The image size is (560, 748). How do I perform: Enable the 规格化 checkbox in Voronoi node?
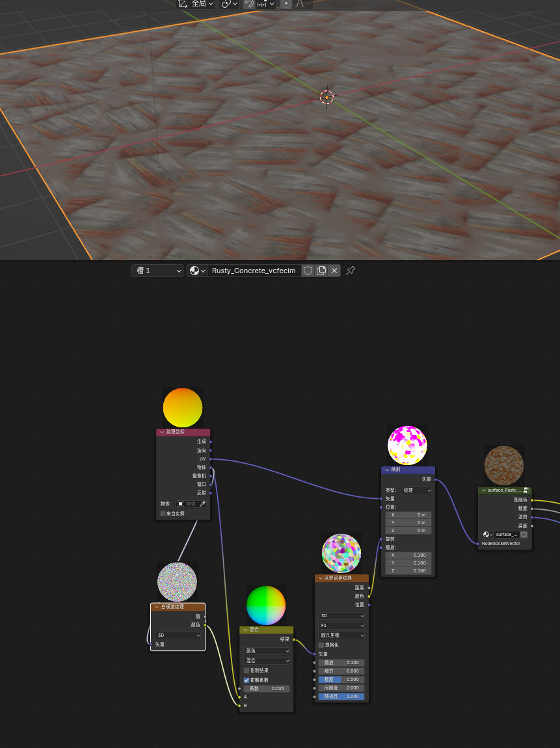coord(321,645)
